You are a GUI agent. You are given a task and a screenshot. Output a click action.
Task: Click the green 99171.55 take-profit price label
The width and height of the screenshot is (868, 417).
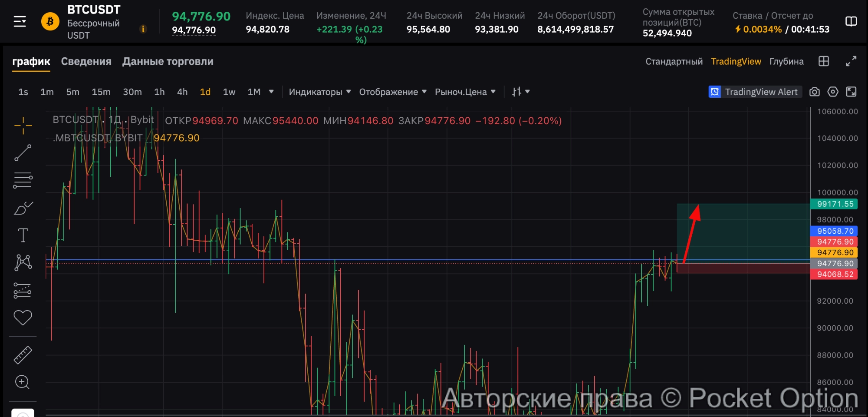(834, 204)
